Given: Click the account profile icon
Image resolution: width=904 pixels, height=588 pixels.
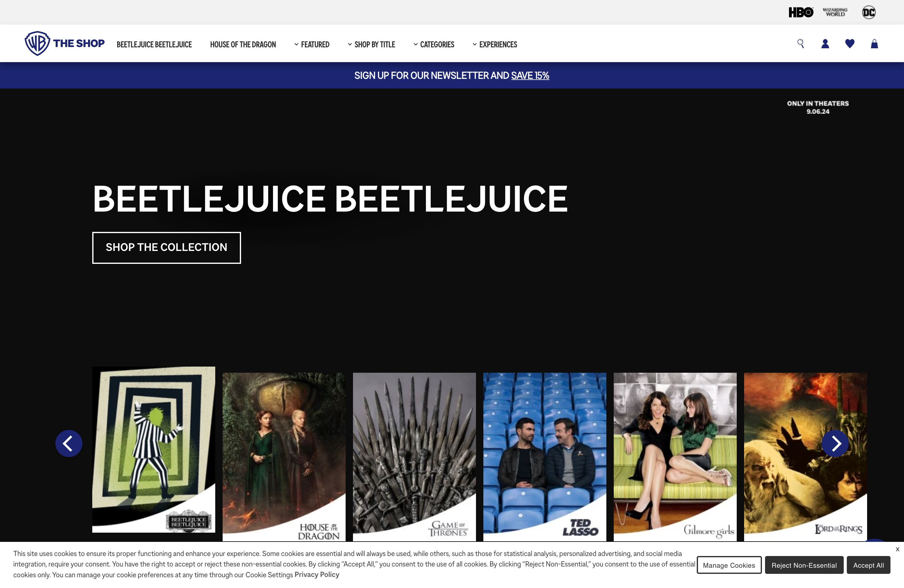Looking at the screenshot, I should pos(825,44).
